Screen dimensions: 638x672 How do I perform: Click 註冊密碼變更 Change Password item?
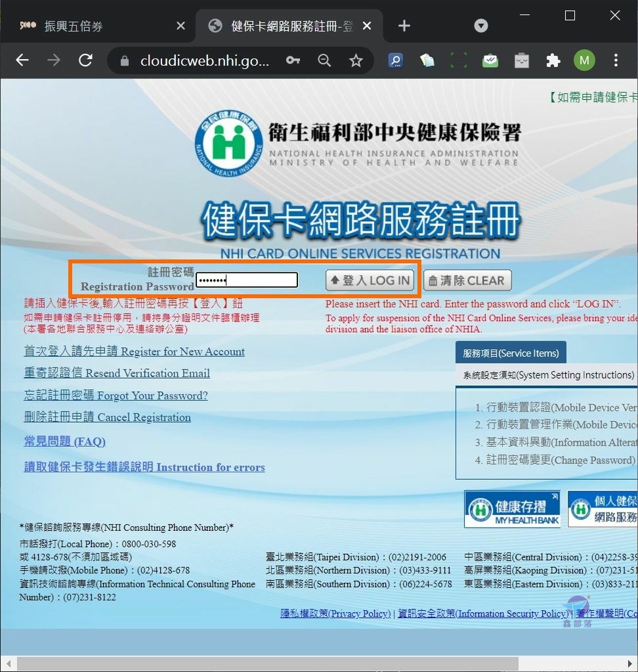click(x=561, y=460)
